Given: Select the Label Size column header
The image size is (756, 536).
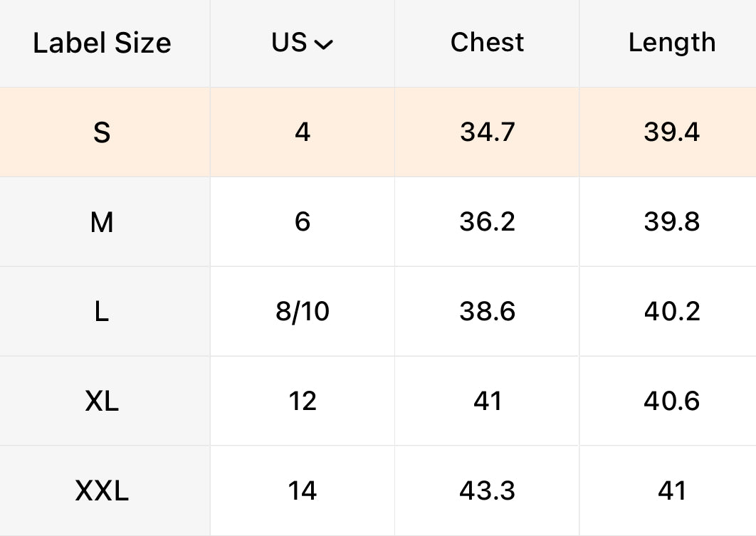Looking at the screenshot, I should click(x=102, y=43).
